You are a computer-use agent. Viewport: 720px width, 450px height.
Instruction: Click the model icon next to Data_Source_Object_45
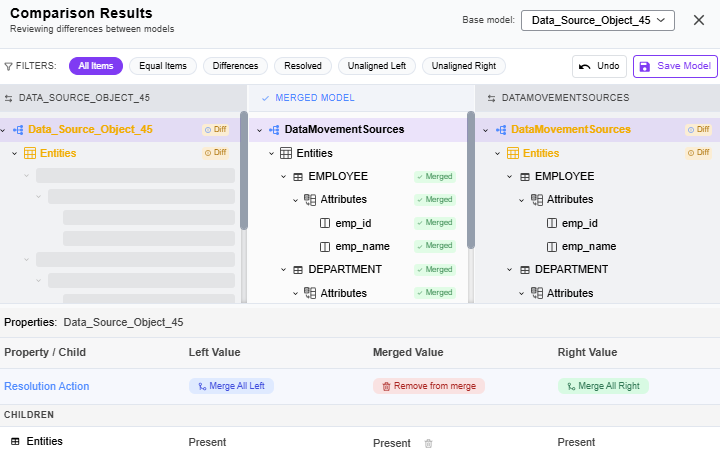click(18, 130)
